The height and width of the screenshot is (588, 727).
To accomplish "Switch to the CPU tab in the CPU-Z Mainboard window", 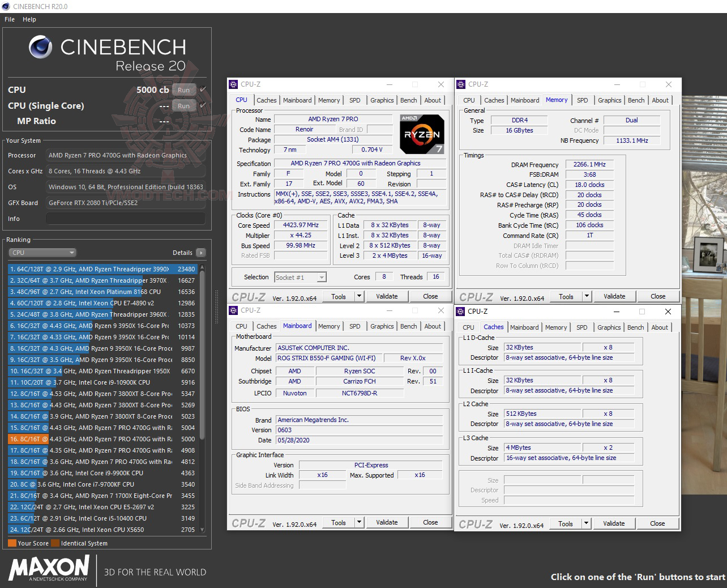I will 241,326.
